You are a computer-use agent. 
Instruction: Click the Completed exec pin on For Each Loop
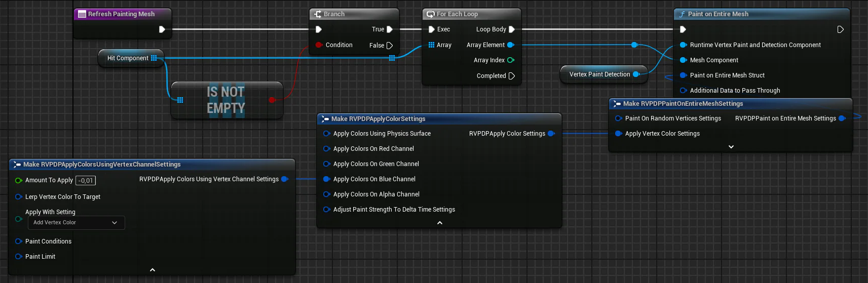tap(512, 76)
